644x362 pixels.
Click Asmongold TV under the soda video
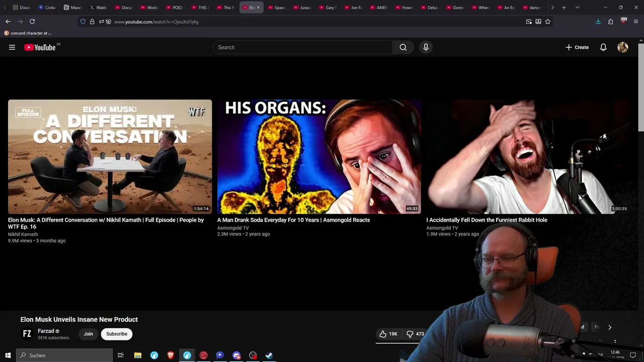click(233, 228)
